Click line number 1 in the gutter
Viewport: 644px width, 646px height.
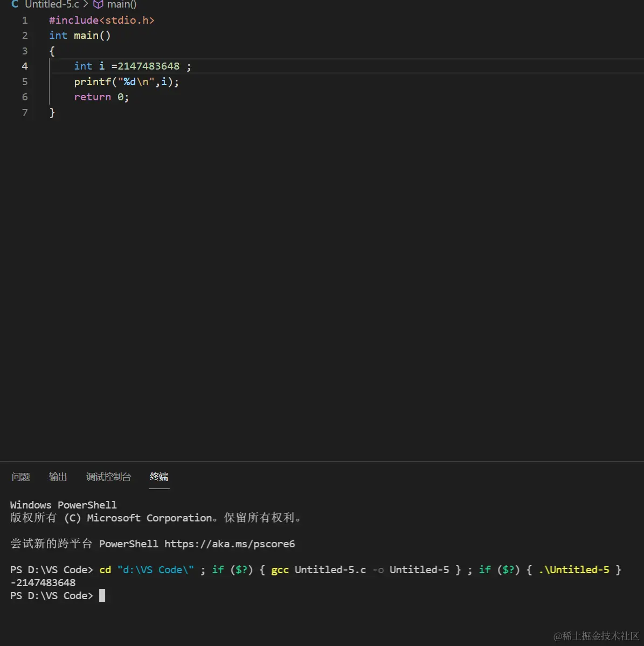point(24,20)
